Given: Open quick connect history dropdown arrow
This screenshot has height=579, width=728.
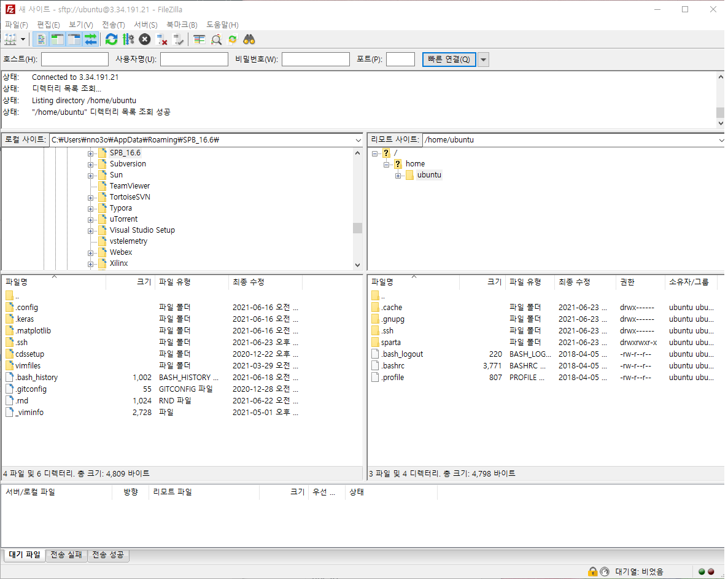Looking at the screenshot, I should 483,60.
